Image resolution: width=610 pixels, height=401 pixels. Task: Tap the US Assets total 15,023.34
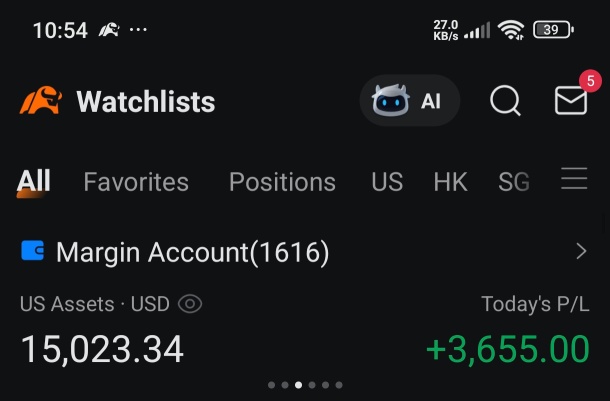coord(102,349)
